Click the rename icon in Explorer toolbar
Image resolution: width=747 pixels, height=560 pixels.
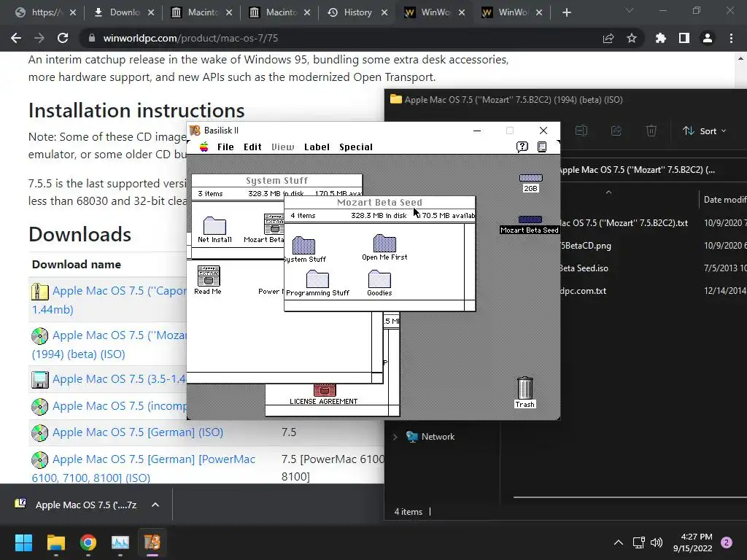[x=581, y=131]
